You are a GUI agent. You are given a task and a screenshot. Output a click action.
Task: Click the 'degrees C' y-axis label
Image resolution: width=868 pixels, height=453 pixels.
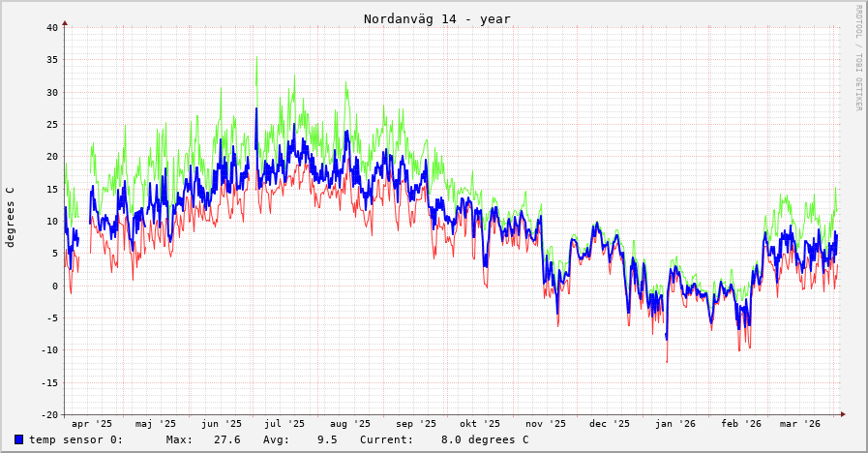point(11,217)
